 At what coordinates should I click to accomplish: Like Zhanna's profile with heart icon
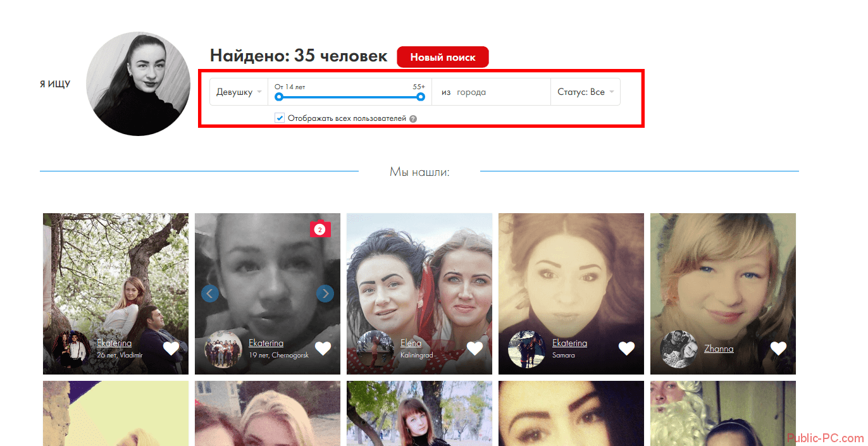778,349
